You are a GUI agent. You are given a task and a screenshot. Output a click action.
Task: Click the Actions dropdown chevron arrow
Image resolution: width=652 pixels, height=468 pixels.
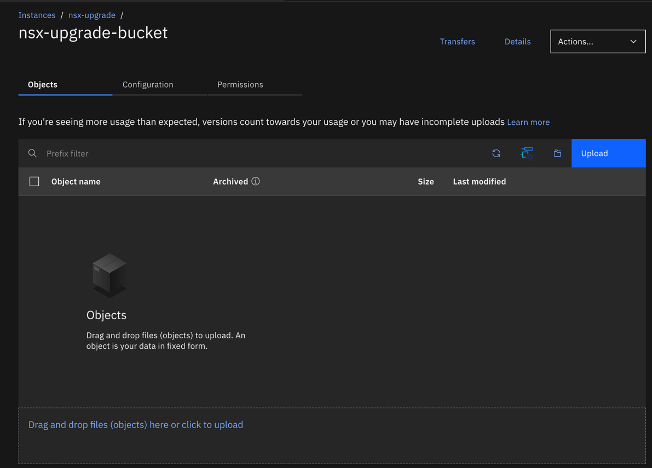[x=633, y=42]
